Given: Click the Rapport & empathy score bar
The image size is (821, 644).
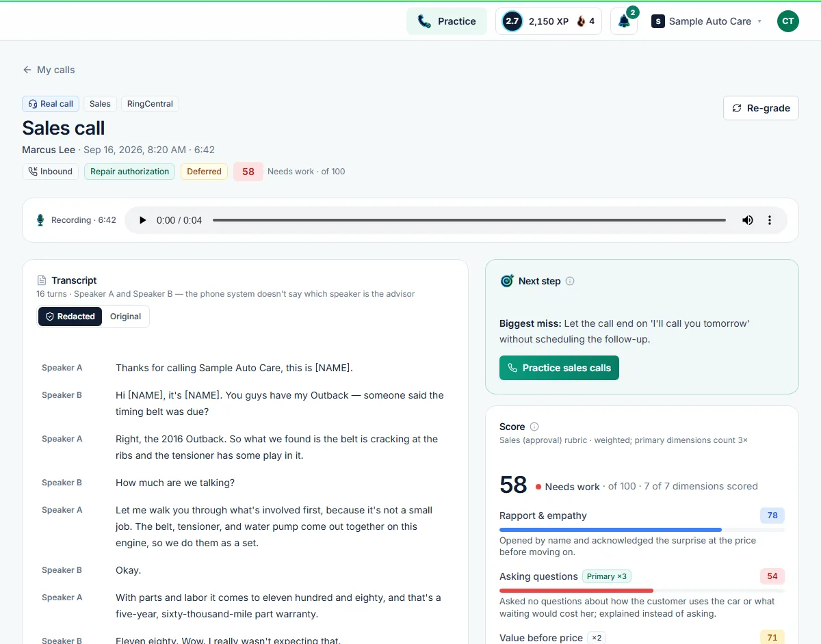Looking at the screenshot, I should (642, 529).
